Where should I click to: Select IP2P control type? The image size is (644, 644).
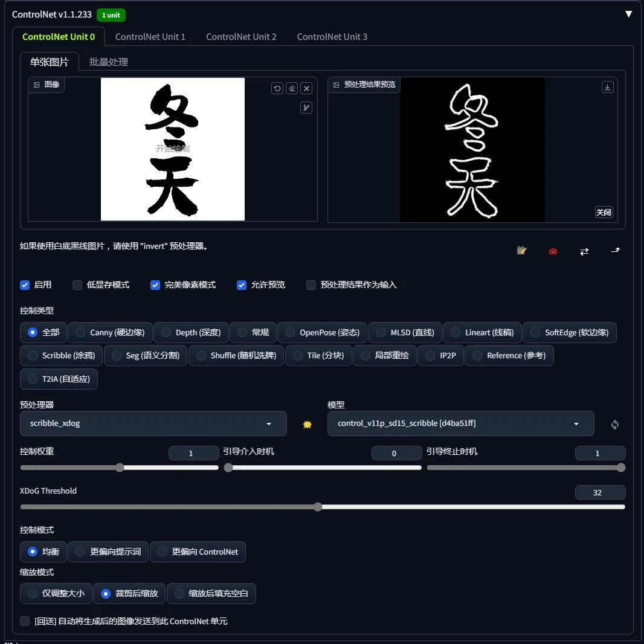440,356
